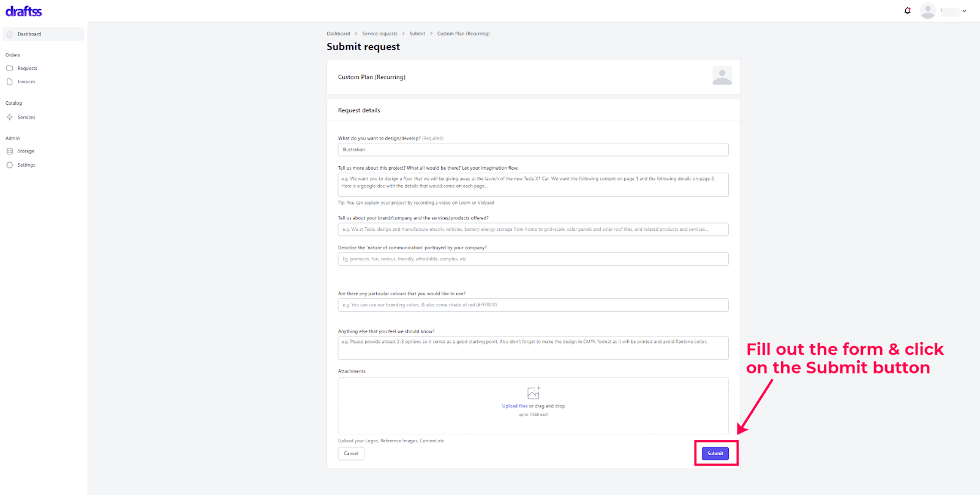Viewport: 980px width, 495px height.
Task: Click the attachment upload image icon
Action: pos(533,393)
